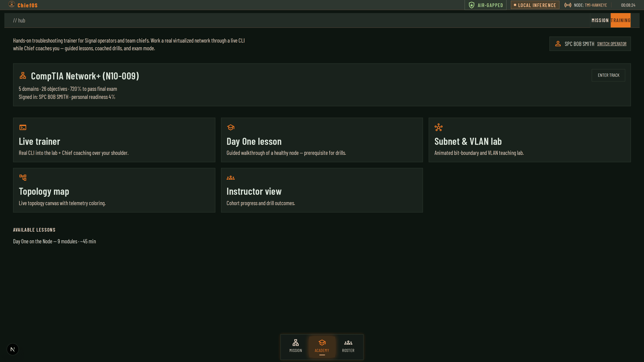Click the Available Lessons heading
Viewport: 644px width, 362px height.
coord(34,230)
